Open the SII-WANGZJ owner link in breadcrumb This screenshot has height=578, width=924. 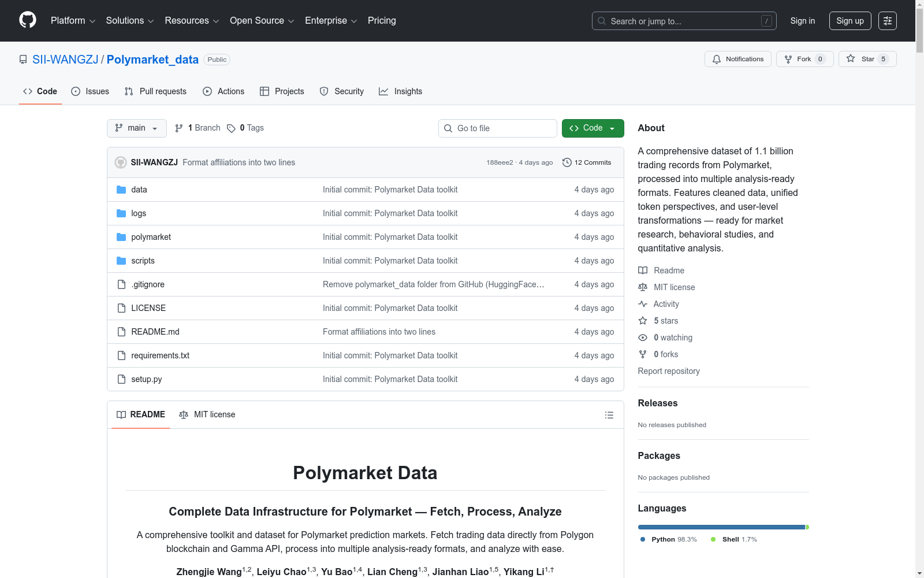pyautogui.click(x=65, y=60)
